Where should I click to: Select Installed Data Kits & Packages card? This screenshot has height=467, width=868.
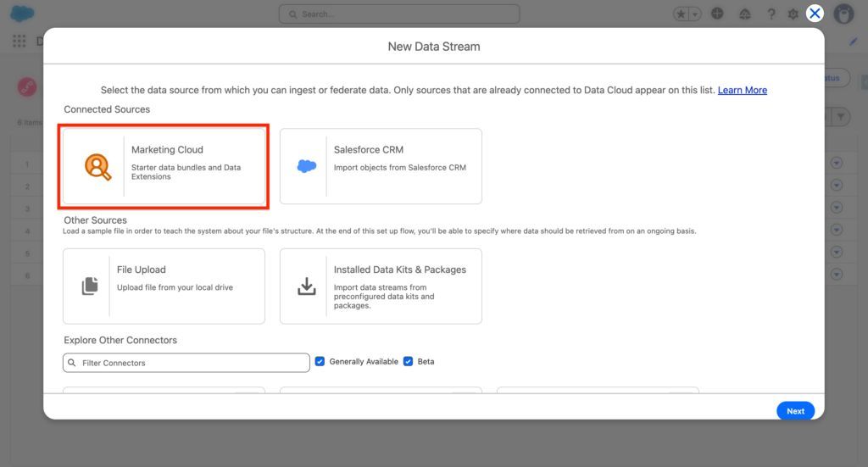click(381, 286)
